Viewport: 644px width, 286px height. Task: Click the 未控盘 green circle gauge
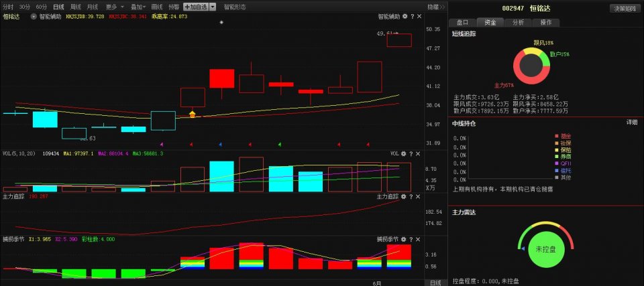point(546,249)
